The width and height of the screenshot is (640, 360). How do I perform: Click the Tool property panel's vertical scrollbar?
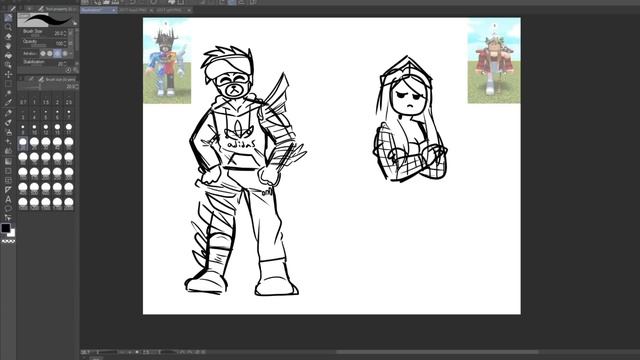[76, 41]
